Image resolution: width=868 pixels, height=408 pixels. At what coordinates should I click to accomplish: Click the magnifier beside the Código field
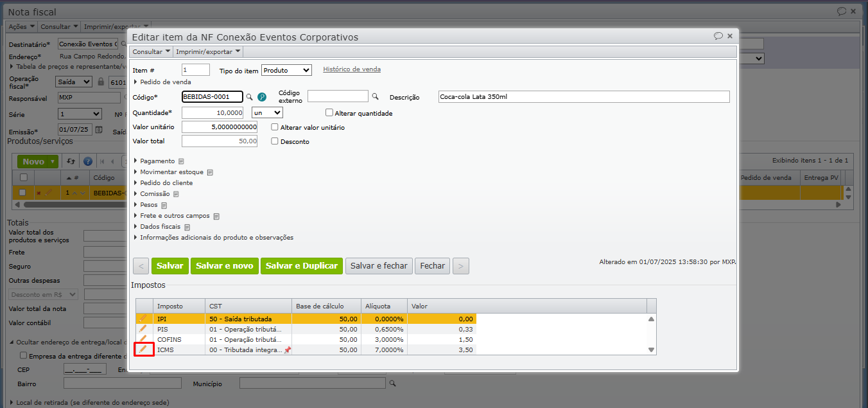250,97
